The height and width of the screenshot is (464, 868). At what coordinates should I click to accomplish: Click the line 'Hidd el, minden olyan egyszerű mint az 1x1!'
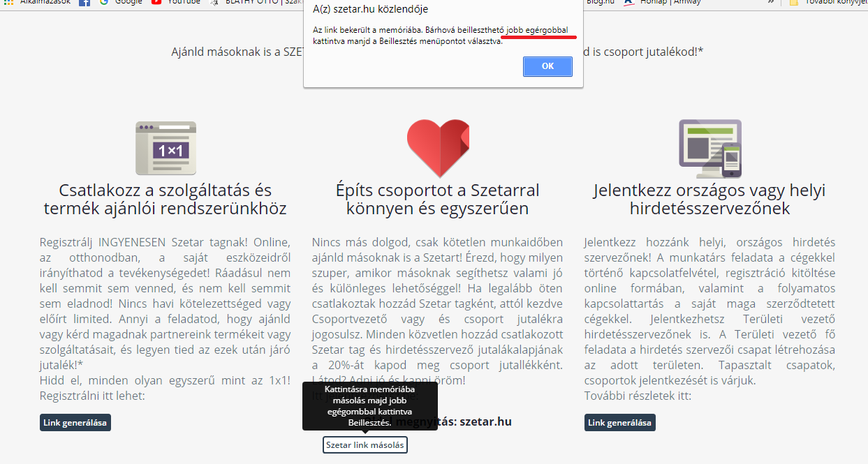click(x=164, y=381)
